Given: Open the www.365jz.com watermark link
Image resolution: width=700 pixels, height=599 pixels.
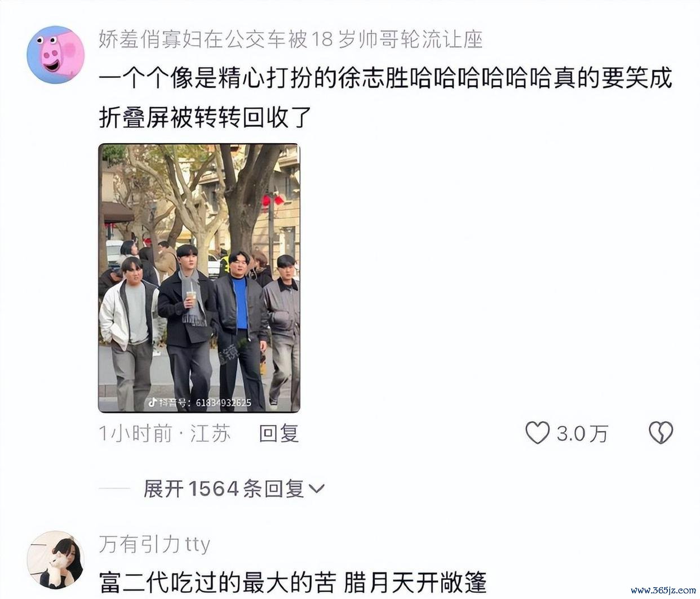Looking at the screenshot, I should (x=663, y=591).
